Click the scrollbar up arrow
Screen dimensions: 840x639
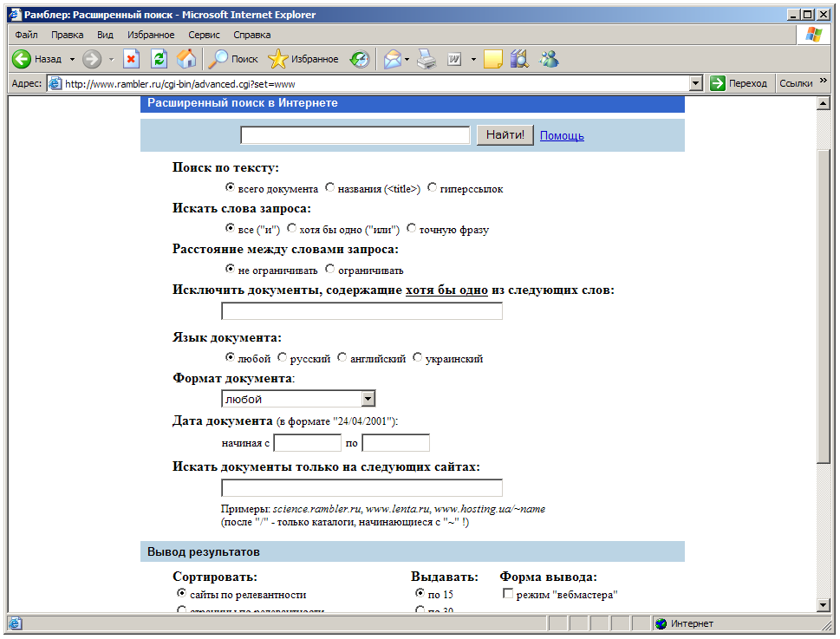click(824, 103)
